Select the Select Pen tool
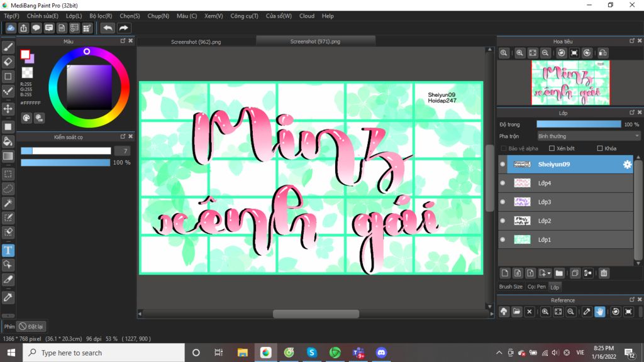The image size is (644, 362). [8, 217]
